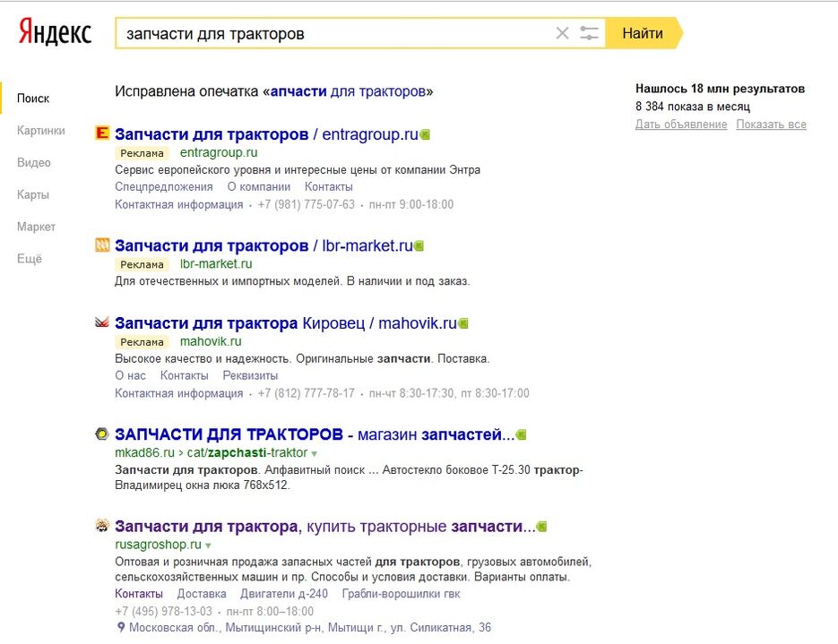Click the map pin icon near Московская обл.
This screenshot has width=838, height=644.
[121, 628]
